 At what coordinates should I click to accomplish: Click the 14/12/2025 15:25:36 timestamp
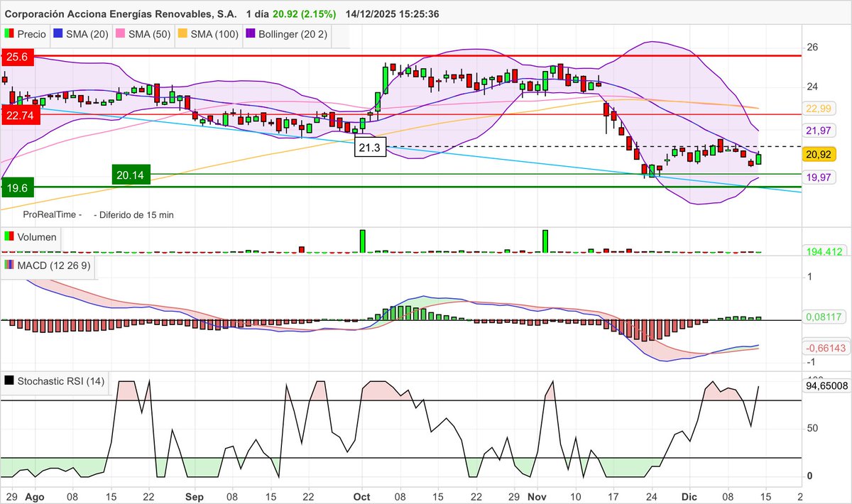coord(393,14)
